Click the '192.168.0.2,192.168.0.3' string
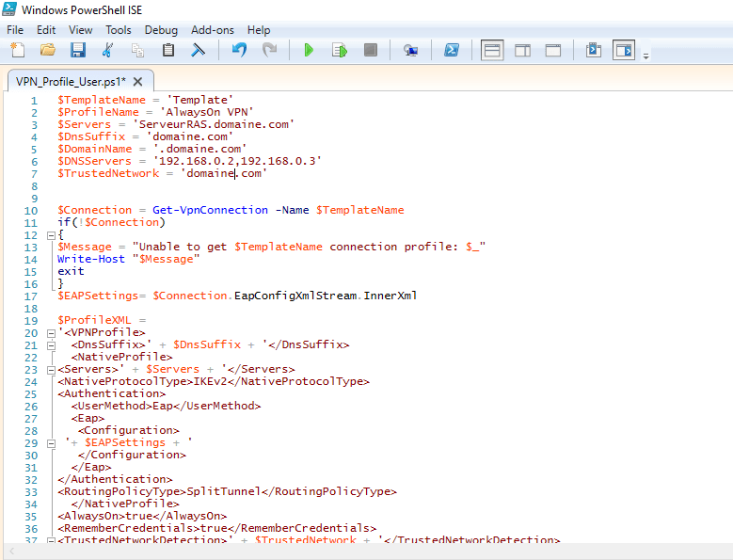The height and width of the screenshot is (560, 733). pyautogui.click(x=237, y=161)
